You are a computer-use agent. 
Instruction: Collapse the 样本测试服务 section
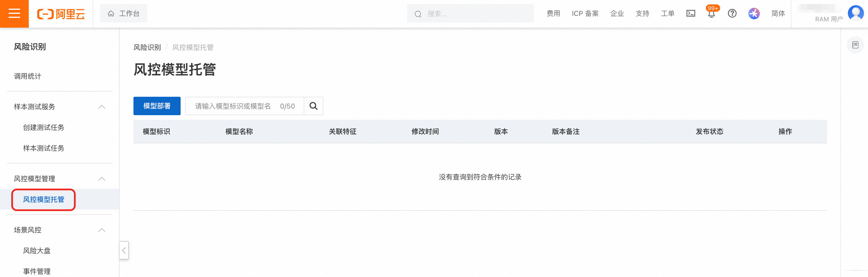click(x=102, y=107)
